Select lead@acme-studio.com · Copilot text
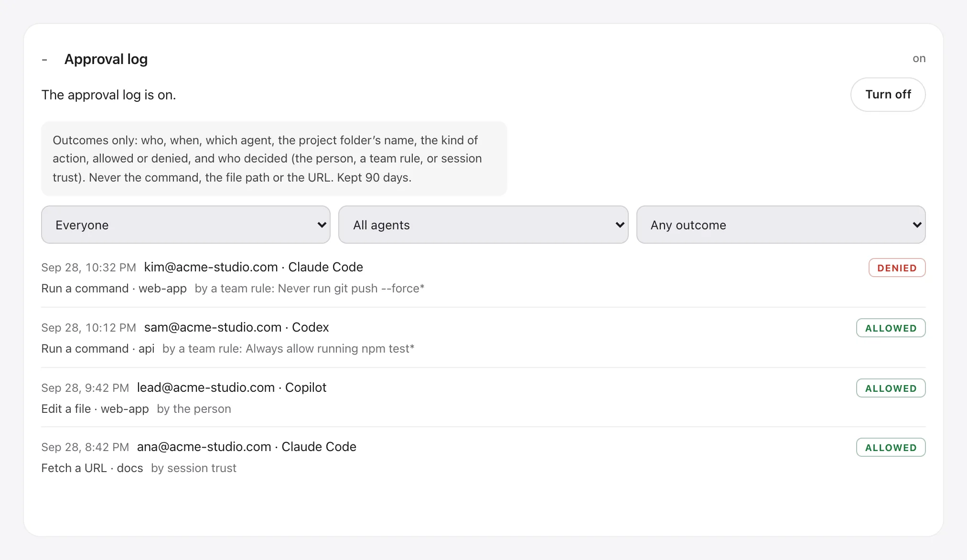967x560 pixels. (x=232, y=388)
